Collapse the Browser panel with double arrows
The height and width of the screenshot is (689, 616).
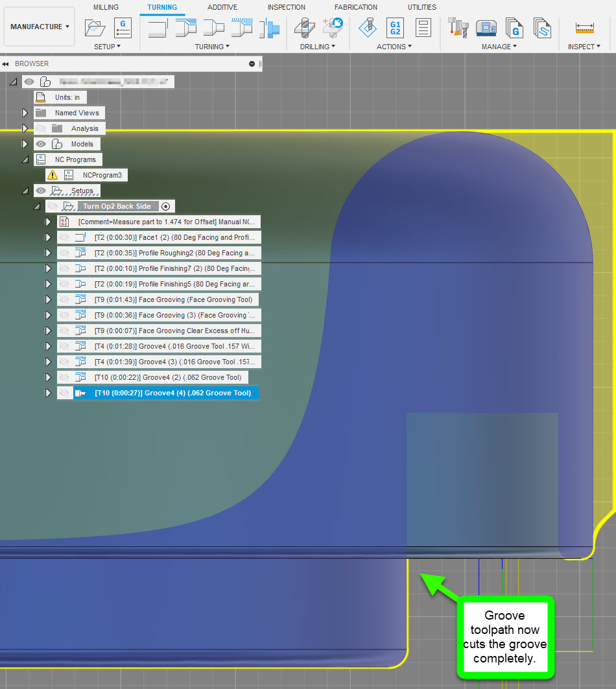click(6, 64)
